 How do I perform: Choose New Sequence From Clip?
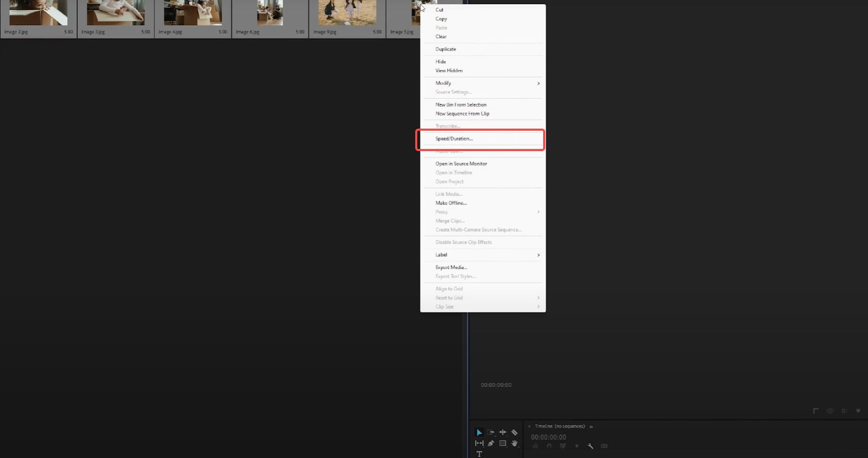pos(483,113)
